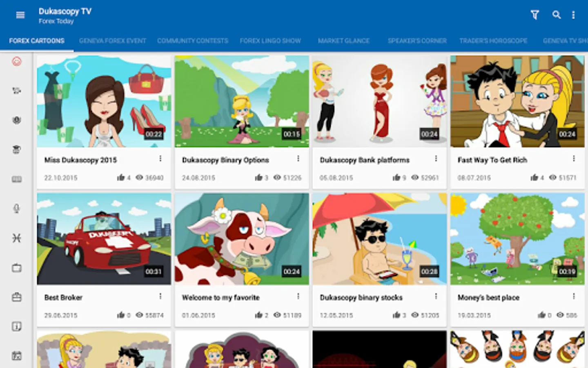588x368 pixels.
Task: Play the beach Dukascopy binary stocks thumbnail
Action: tap(379, 239)
